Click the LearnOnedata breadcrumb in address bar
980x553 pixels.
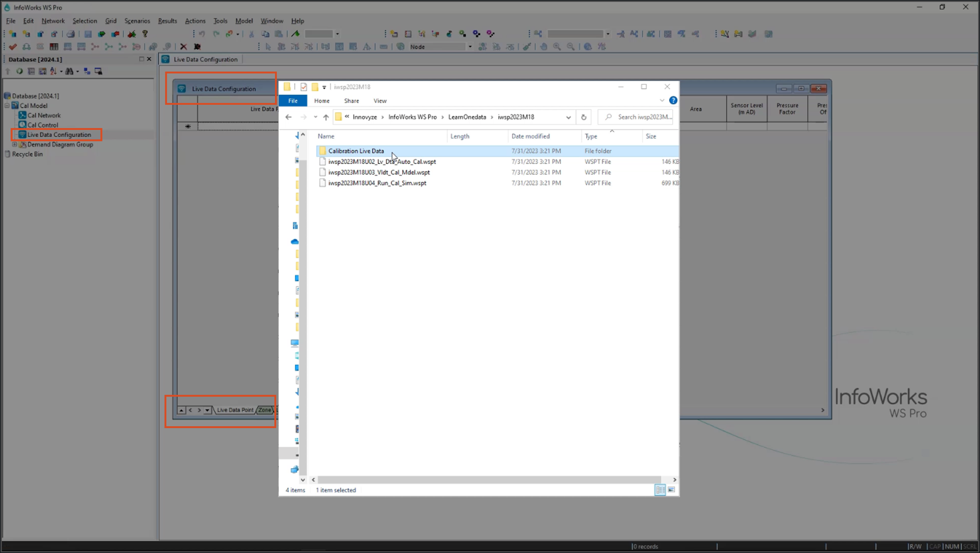pyautogui.click(x=467, y=117)
